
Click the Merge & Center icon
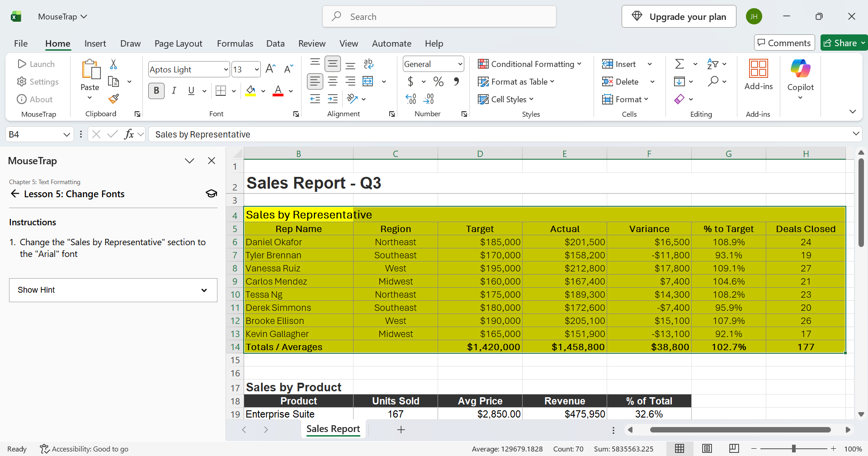(x=368, y=81)
